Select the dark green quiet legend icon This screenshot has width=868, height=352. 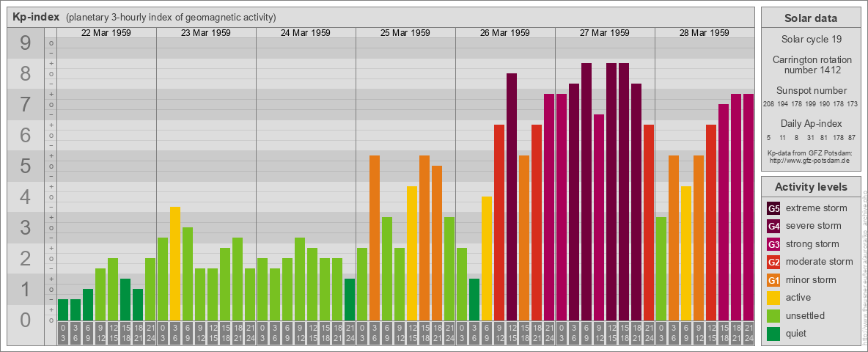(773, 333)
